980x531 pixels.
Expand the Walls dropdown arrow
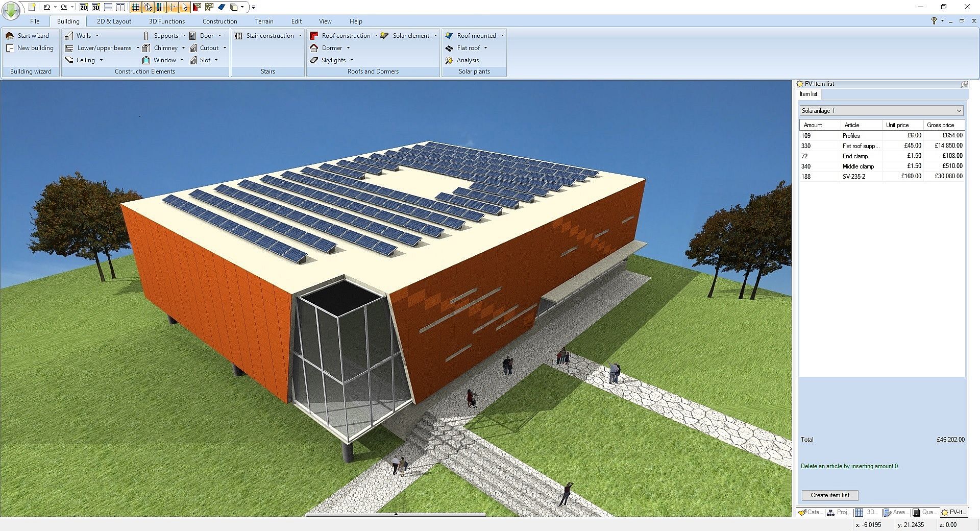point(97,36)
